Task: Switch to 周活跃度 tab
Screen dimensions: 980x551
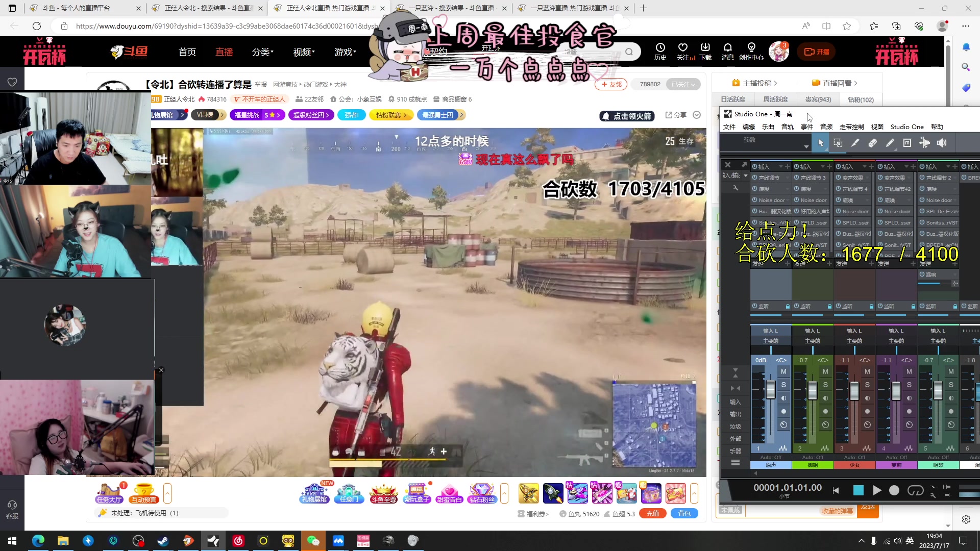Action: (775, 99)
